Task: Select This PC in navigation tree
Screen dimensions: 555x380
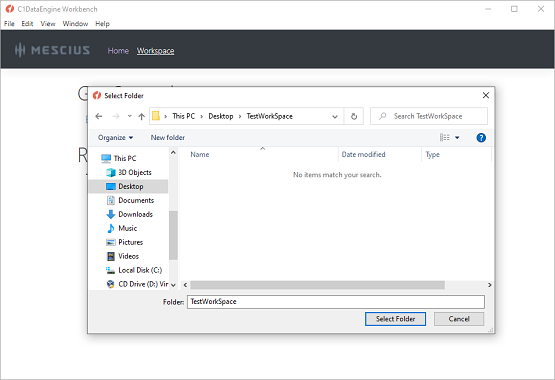Action: [x=125, y=158]
